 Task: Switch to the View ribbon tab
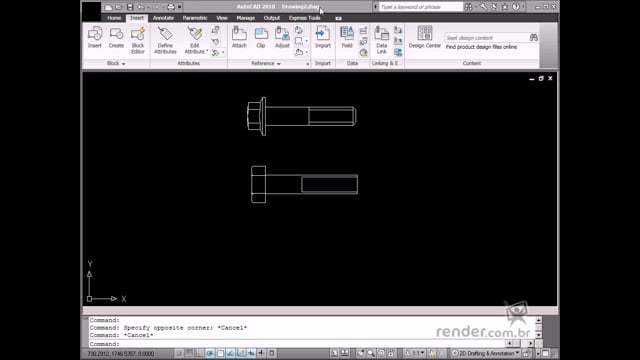pyautogui.click(x=222, y=18)
